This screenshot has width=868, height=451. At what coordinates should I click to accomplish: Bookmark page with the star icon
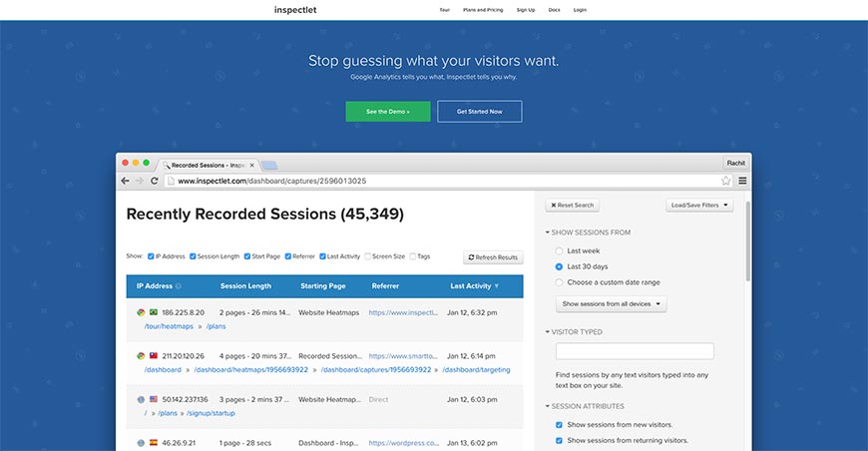tap(726, 181)
